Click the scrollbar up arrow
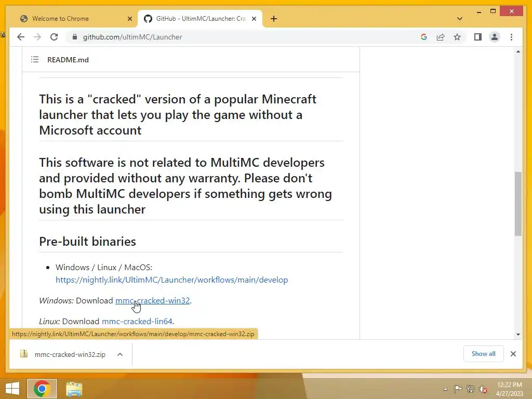Image resolution: width=532 pixels, height=399 pixels. pos(518,51)
